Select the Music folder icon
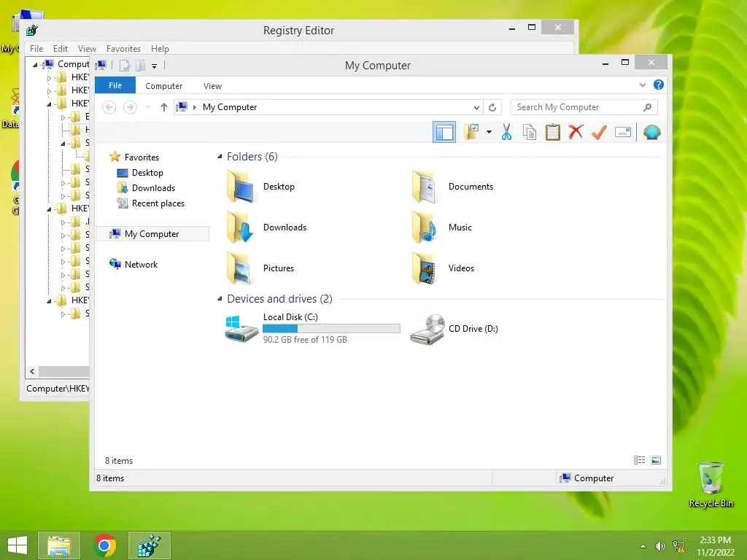Screen dimensions: 747x560 (424, 227)
